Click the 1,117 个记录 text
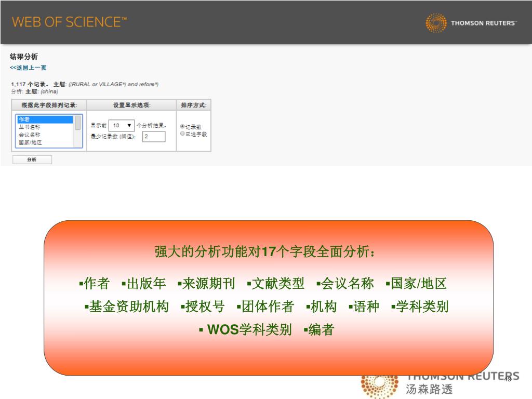The width and height of the screenshot is (532, 399). 30,84
